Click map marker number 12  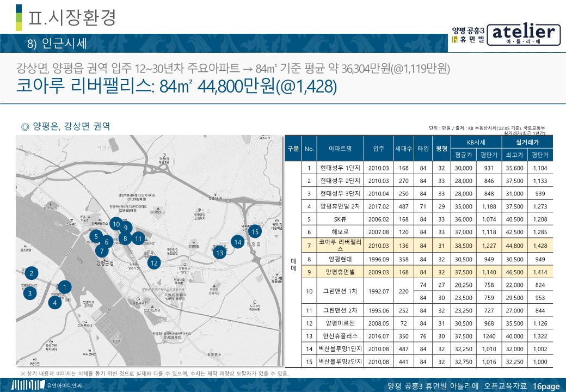(x=154, y=263)
